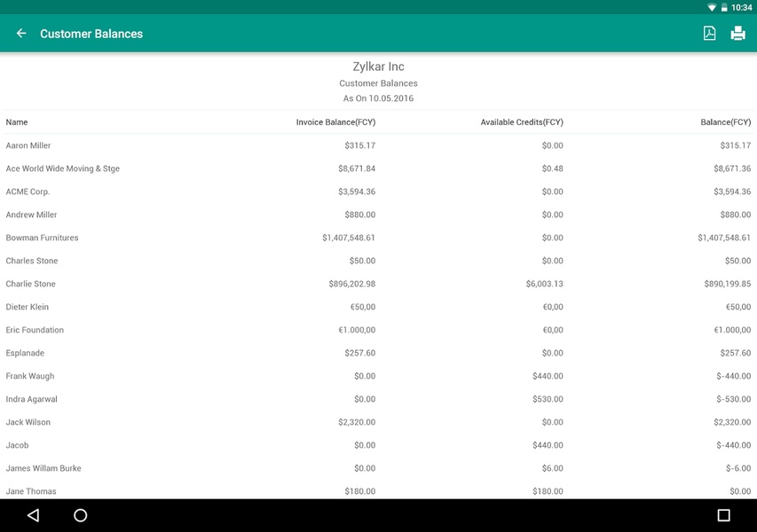Viewport: 757px width, 532px height.
Task: Tap Android back navigation button
Action: (33, 515)
